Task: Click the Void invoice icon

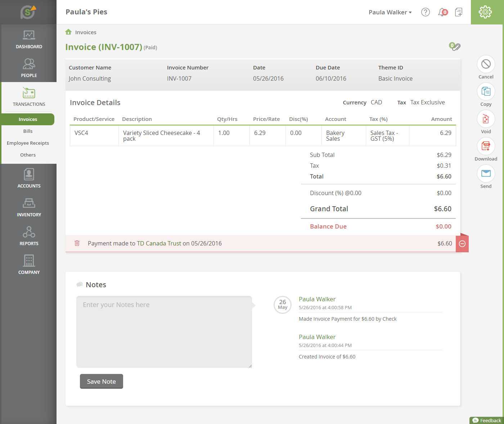Action: pos(486,119)
